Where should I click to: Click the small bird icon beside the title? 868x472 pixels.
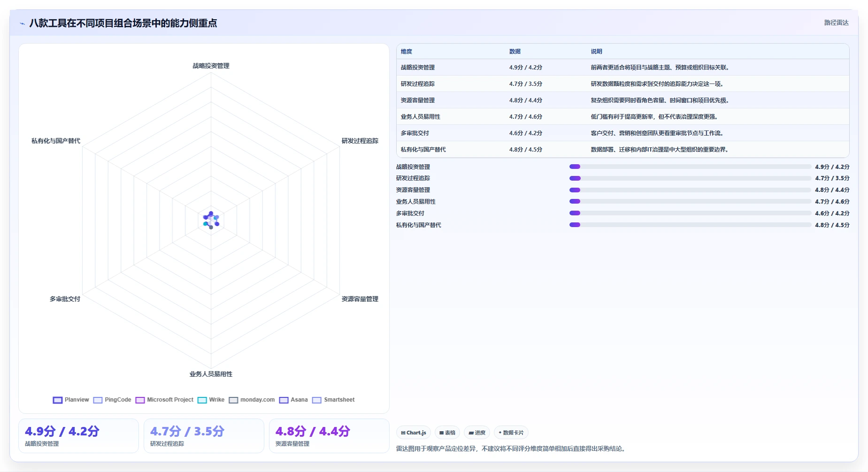(x=22, y=23)
